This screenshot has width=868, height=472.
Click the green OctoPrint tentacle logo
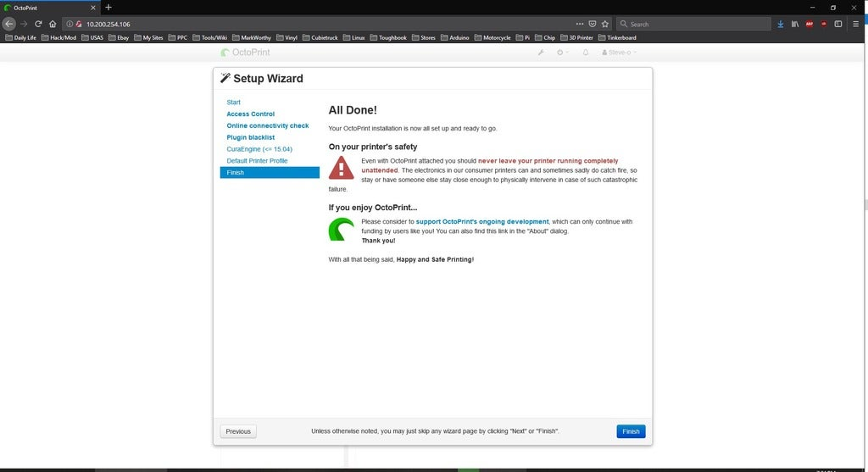click(x=341, y=229)
